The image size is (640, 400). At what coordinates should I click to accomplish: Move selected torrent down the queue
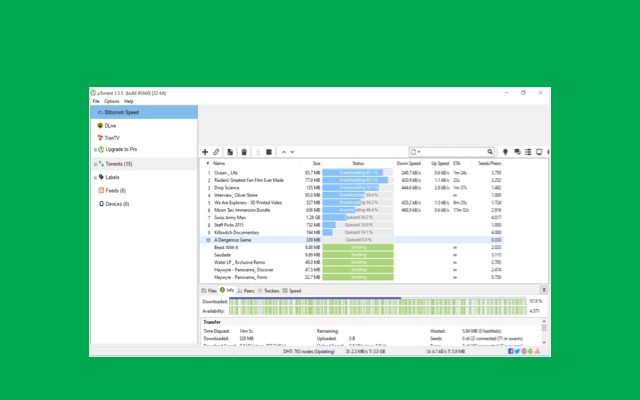click(x=292, y=152)
